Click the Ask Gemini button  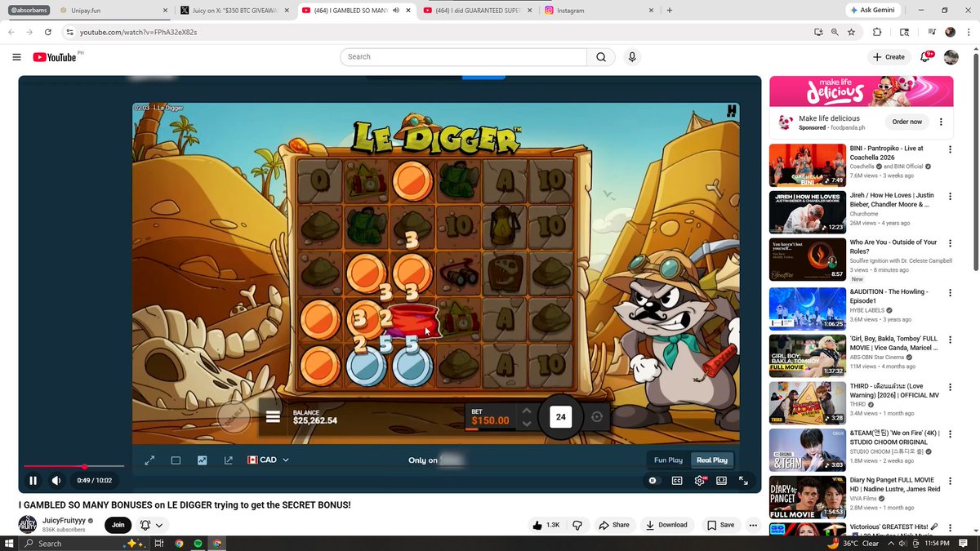873,10
